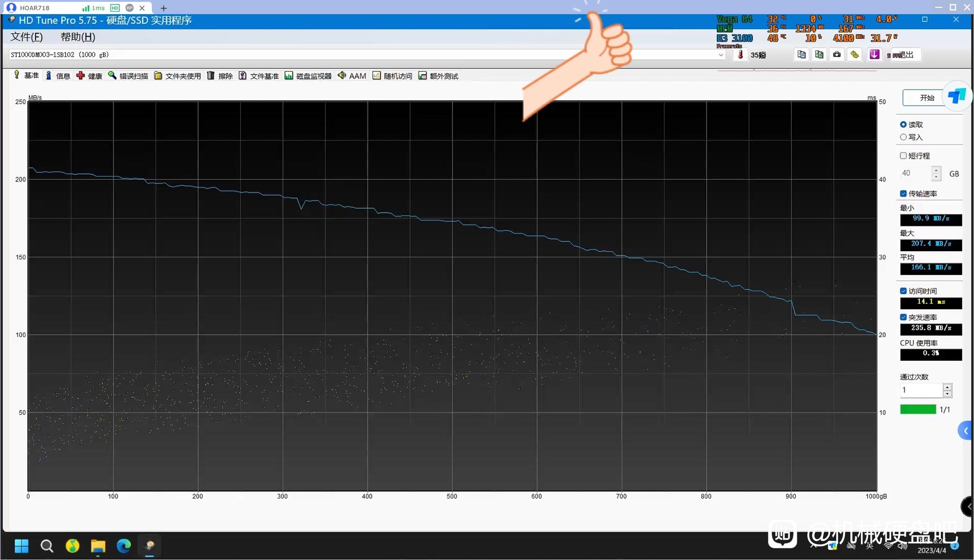The image size is (974, 560).
Task: Expand the ST1000DM003 drive selection dropdown
Action: pyautogui.click(x=721, y=55)
